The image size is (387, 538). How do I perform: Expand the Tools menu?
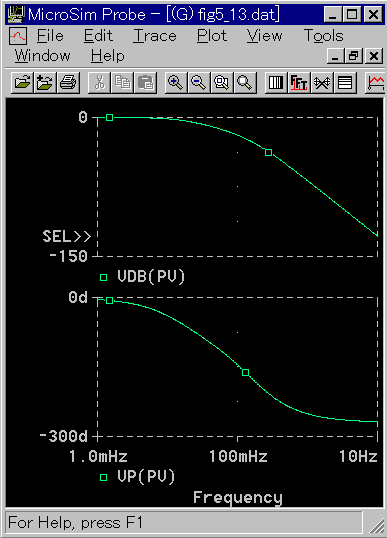324,36
